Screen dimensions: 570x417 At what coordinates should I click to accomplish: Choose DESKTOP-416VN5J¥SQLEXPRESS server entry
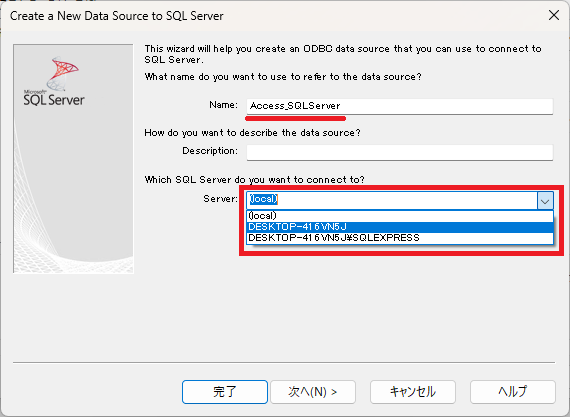click(400, 238)
